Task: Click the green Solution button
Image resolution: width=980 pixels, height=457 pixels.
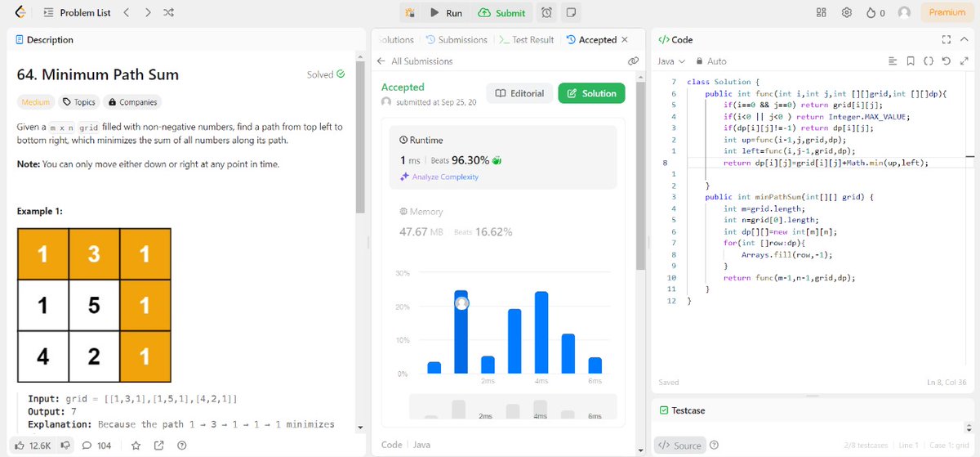Action: point(592,93)
